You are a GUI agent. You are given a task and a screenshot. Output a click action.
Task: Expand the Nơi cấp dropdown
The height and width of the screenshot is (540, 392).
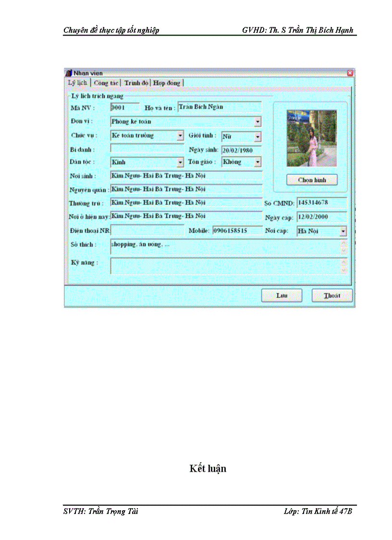click(344, 231)
